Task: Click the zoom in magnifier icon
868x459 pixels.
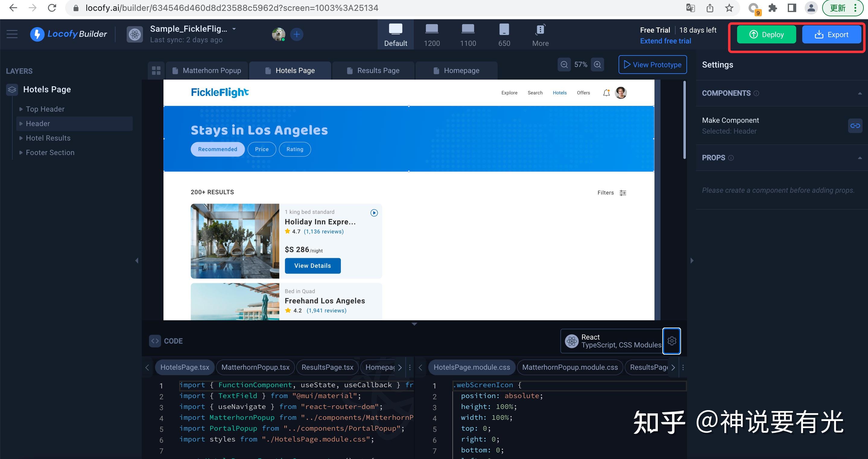Action: coord(597,64)
